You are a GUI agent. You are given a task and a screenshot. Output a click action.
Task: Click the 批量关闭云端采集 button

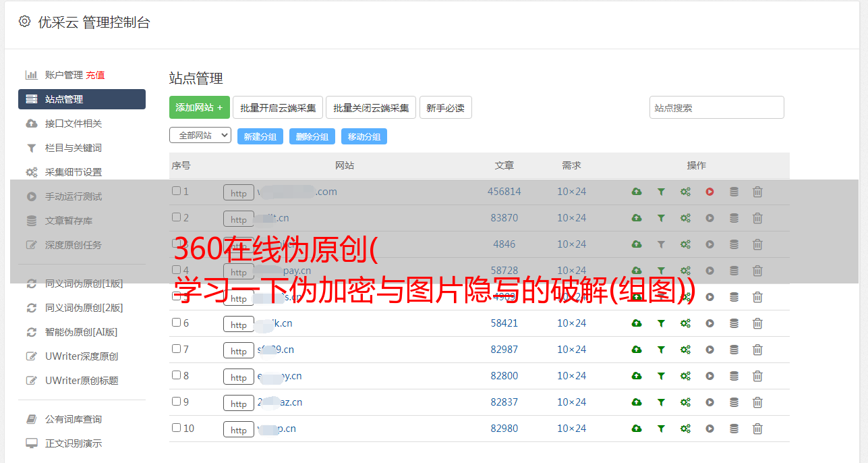coord(371,107)
